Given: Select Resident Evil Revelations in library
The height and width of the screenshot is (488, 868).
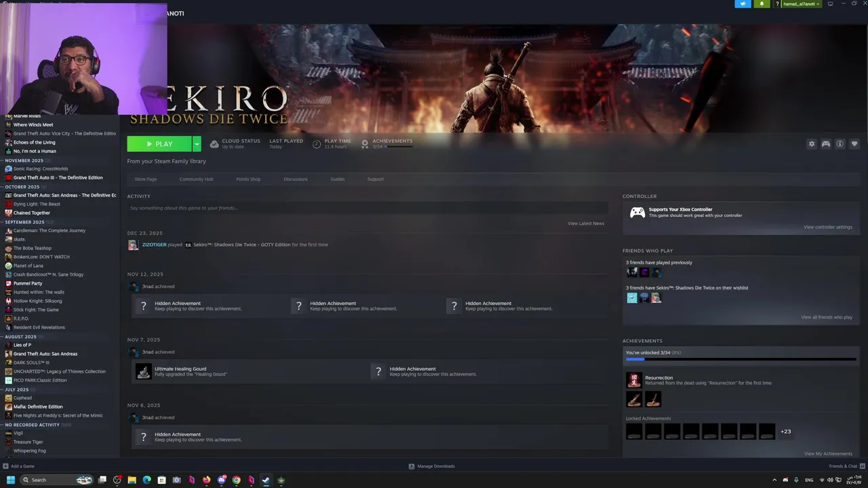Looking at the screenshot, I should point(39,327).
